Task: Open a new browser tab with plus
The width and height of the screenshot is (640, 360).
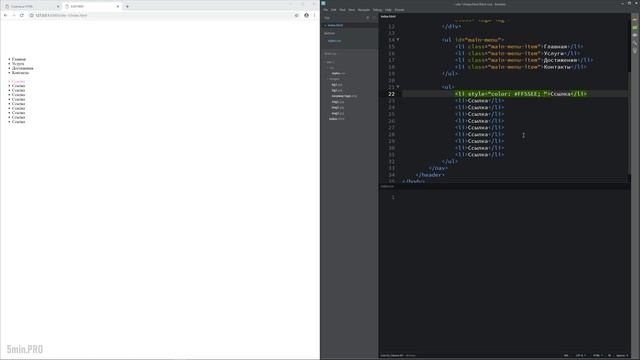Action: [x=127, y=7]
